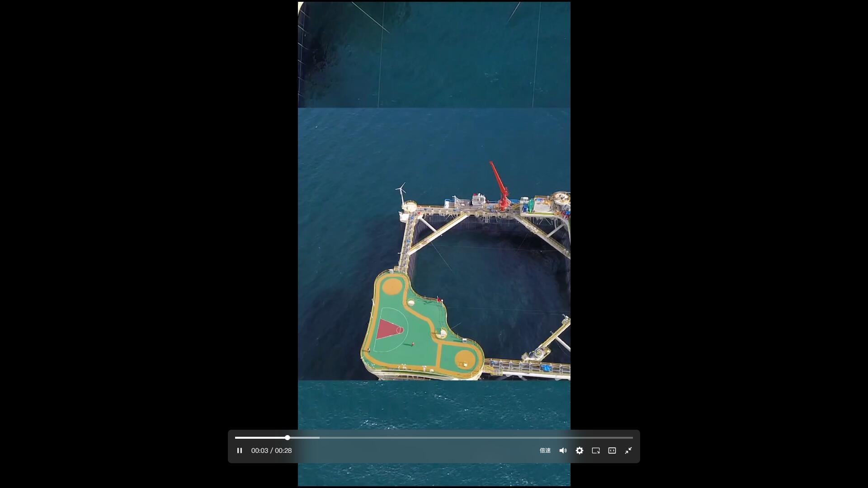
Task: Click the 00:03 / 00:28 time display
Action: coord(271,450)
